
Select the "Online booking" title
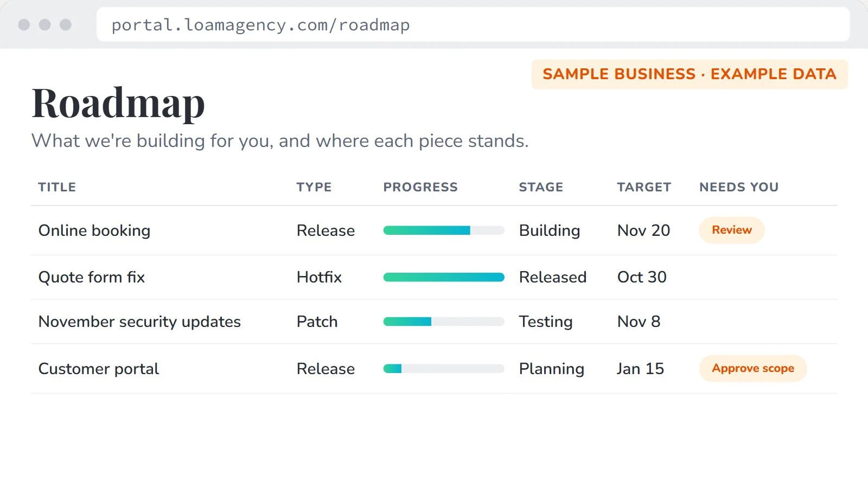click(94, 230)
